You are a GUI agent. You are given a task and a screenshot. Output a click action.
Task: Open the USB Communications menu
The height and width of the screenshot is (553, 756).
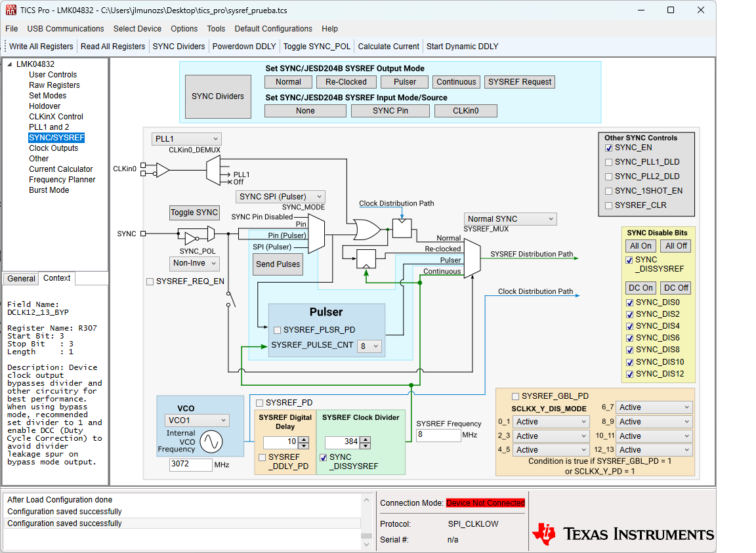(66, 28)
